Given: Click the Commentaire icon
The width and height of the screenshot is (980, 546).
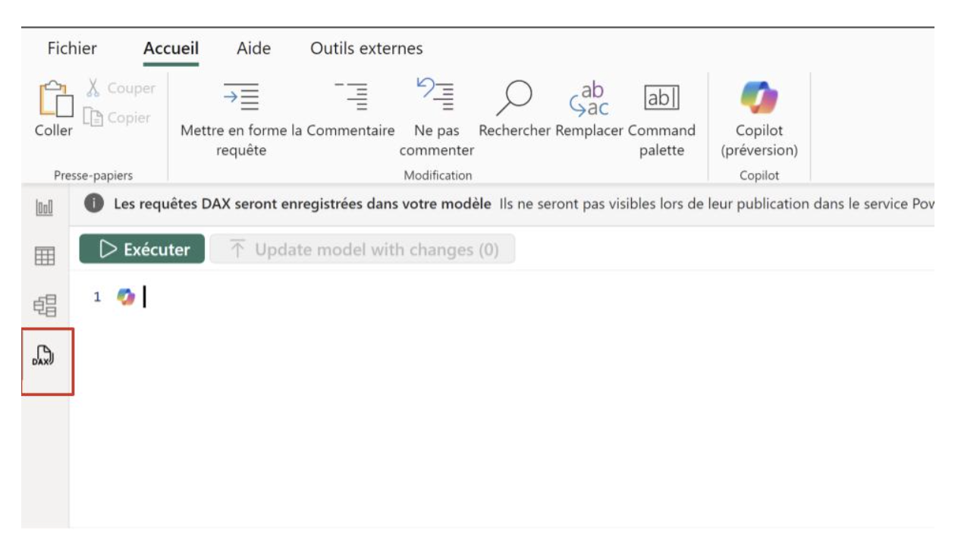Looking at the screenshot, I should 351,96.
